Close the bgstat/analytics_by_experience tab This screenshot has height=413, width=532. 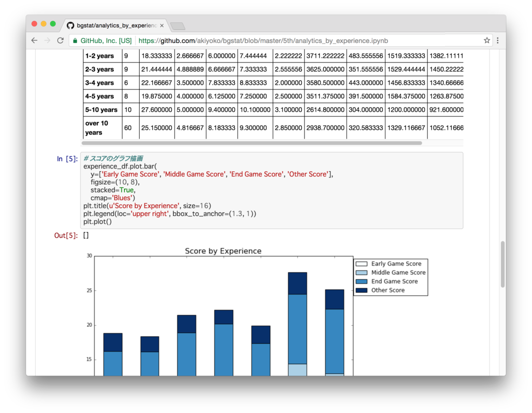[162, 25]
